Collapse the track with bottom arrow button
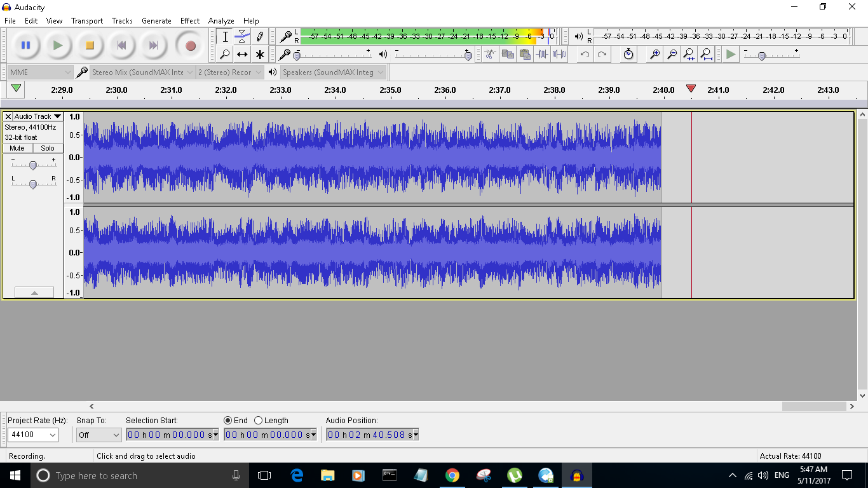 tap(34, 292)
